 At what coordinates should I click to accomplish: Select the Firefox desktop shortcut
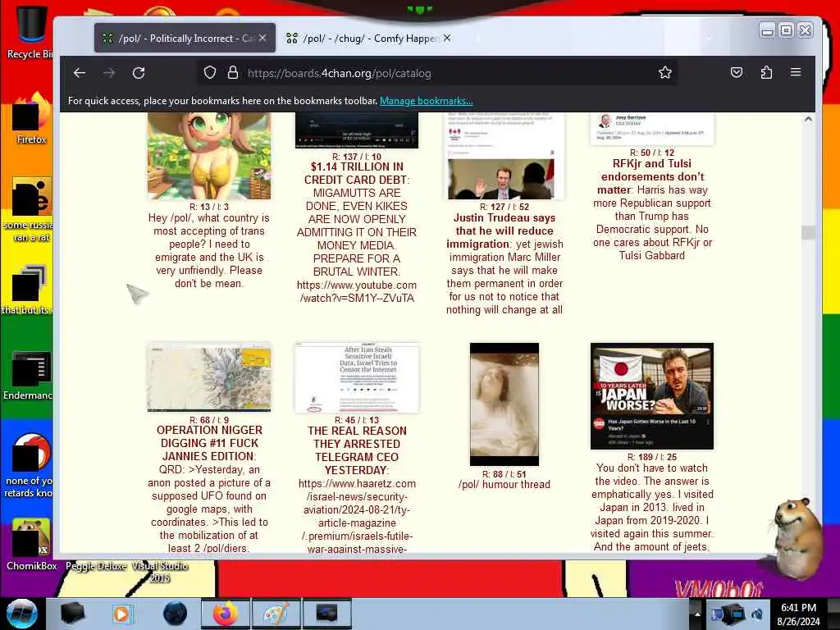click(x=31, y=118)
